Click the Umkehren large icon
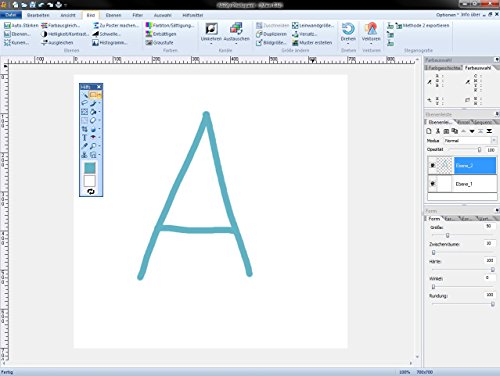The height and width of the screenshot is (376, 500). coord(211,29)
